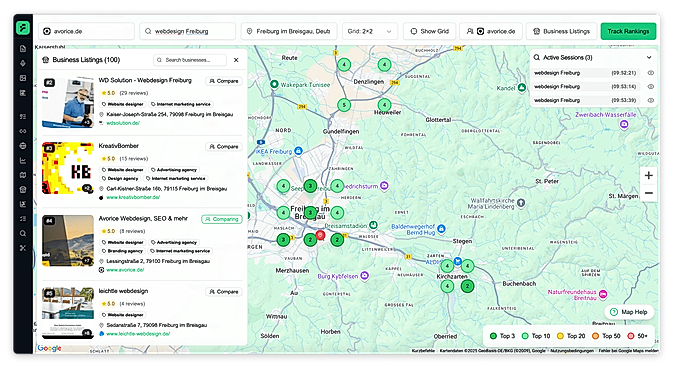Open KreativBomber logo thumbnail
This screenshot has height=368, width=690.
68,168
